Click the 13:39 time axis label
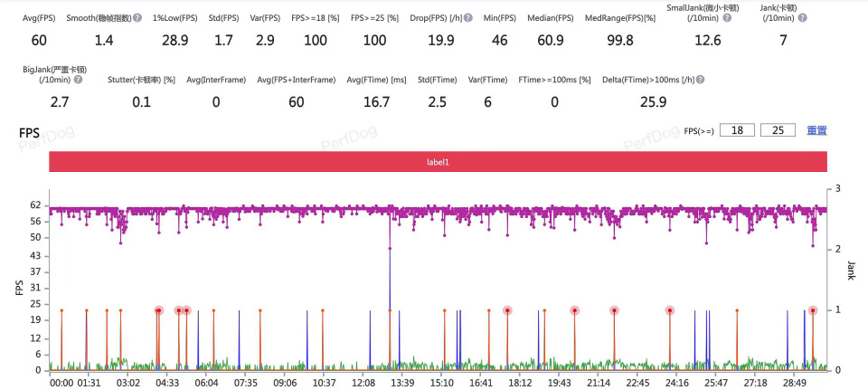The height and width of the screenshot is (390, 868). tap(402, 383)
